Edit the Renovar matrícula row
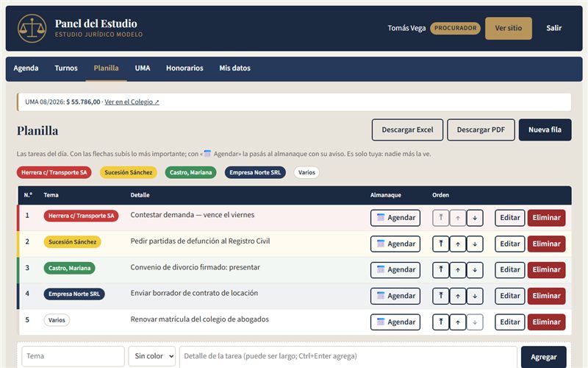The width and height of the screenshot is (588, 368). coord(510,322)
